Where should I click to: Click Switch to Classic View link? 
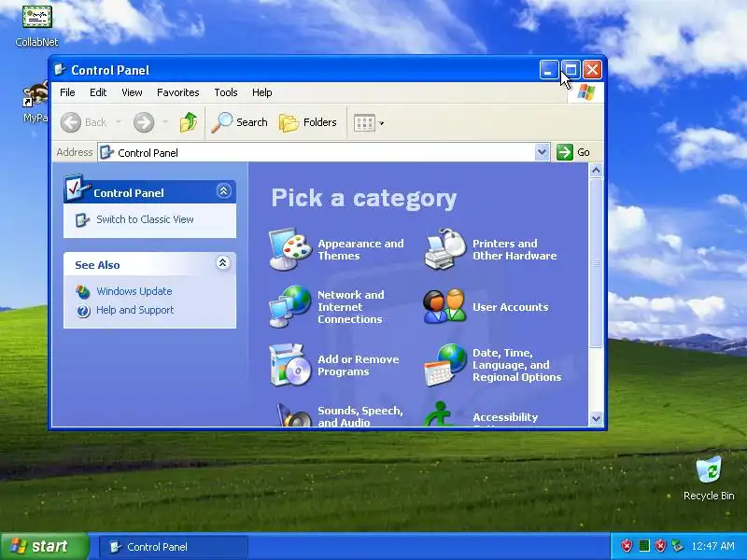click(x=145, y=219)
